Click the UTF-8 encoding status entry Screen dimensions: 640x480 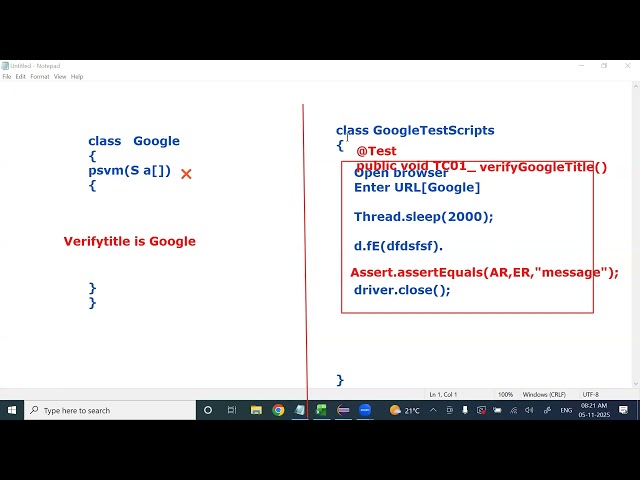point(591,394)
